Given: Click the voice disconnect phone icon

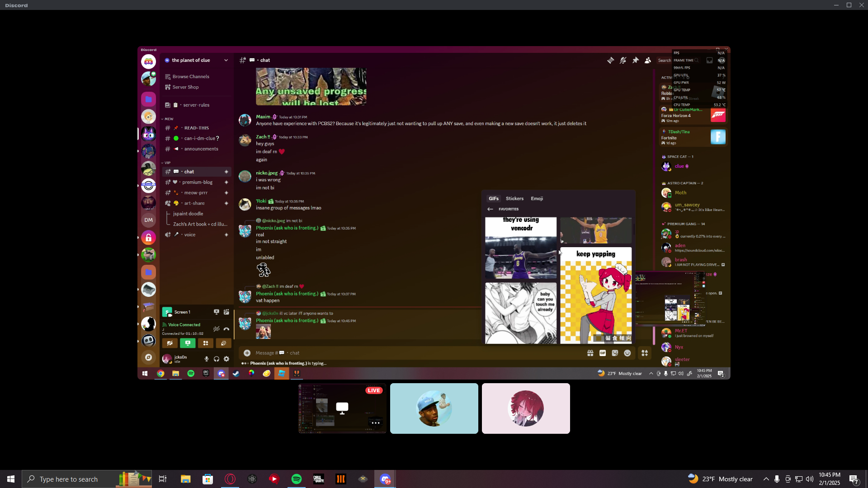Looking at the screenshot, I should [226, 329].
